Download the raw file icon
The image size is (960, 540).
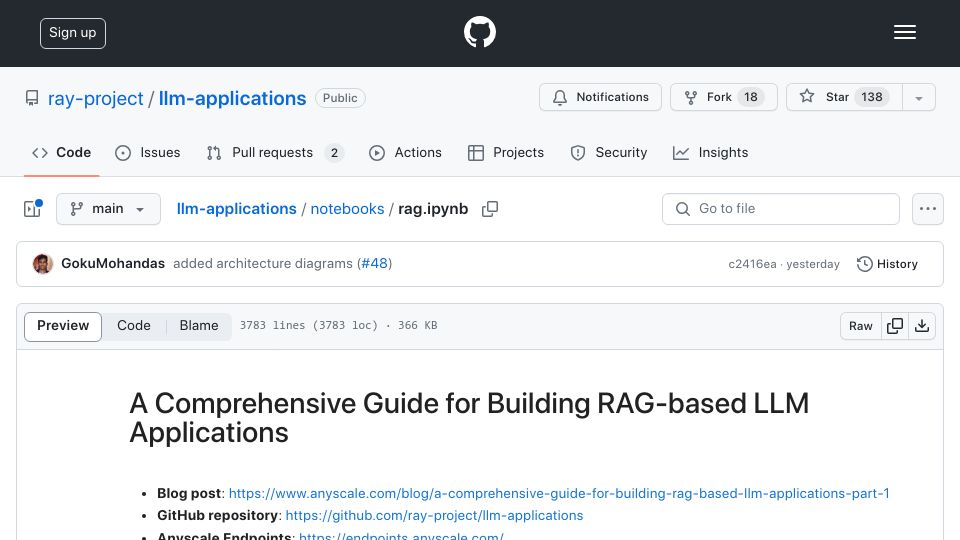point(921,326)
